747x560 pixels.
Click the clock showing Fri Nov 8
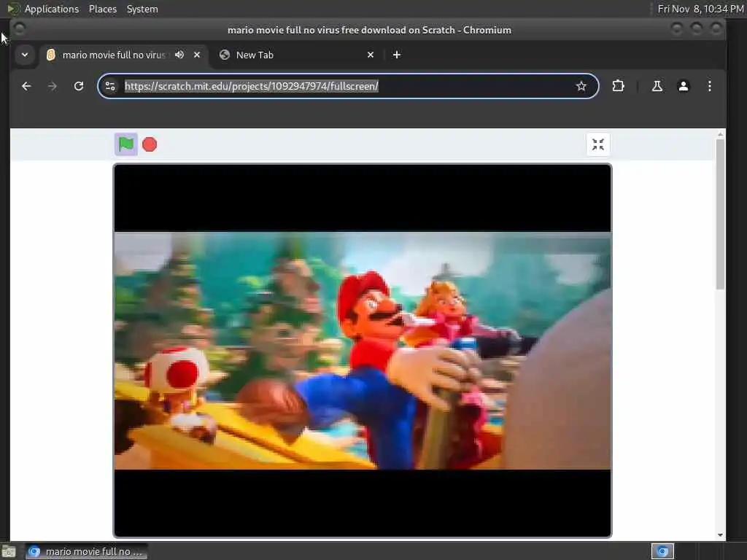[700, 9]
